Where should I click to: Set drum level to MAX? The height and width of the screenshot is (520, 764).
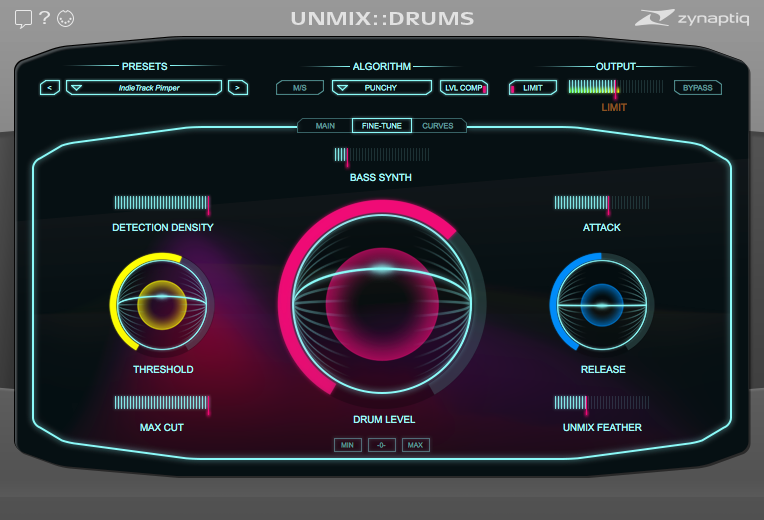tap(416, 445)
